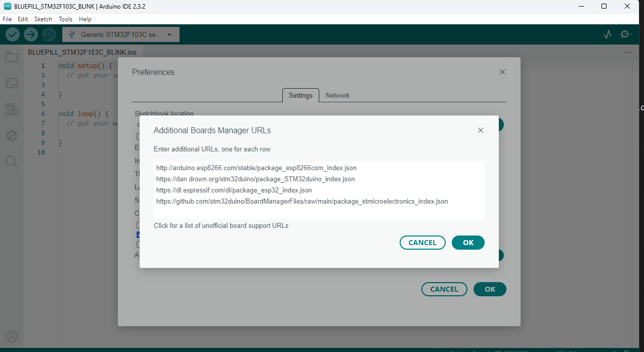Open the Tools menu
The width and height of the screenshot is (644, 352).
coord(65,19)
